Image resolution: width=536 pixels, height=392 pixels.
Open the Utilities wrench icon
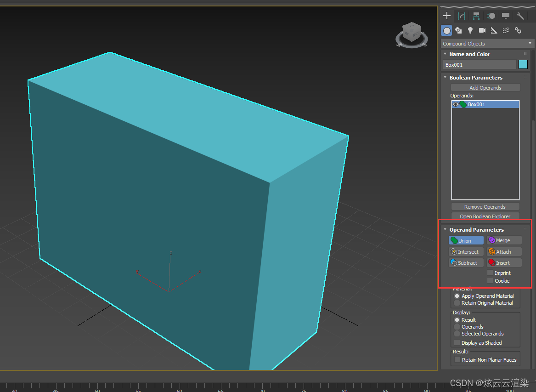pos(520,16)
